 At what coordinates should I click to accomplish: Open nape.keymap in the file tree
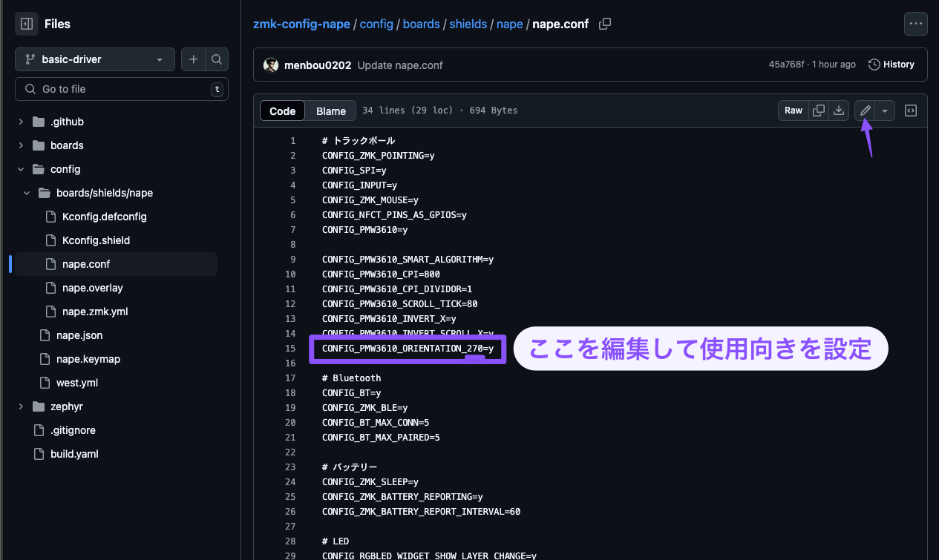point(88,359)
